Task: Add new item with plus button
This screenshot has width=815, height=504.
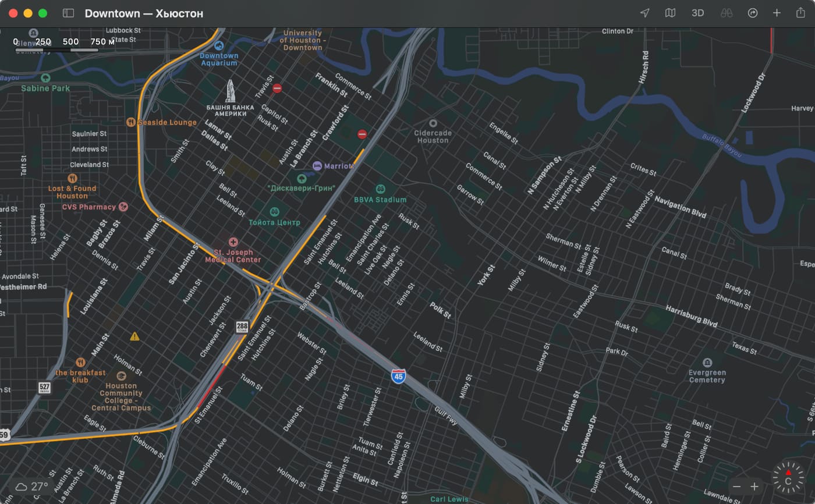Action: [x=777, y=13]
